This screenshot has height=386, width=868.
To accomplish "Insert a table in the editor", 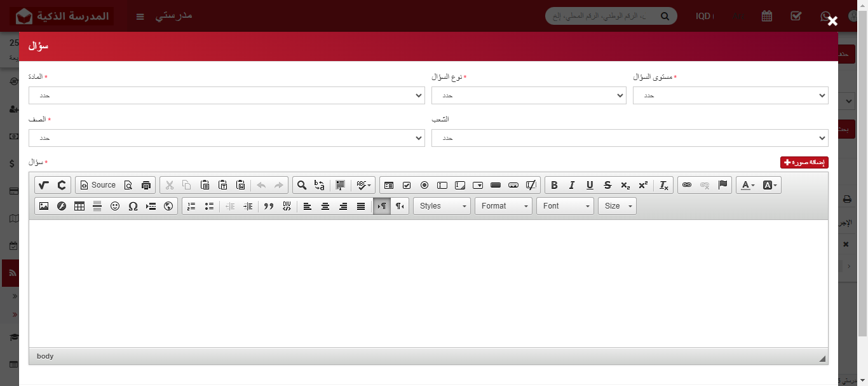I will (79, 206).
